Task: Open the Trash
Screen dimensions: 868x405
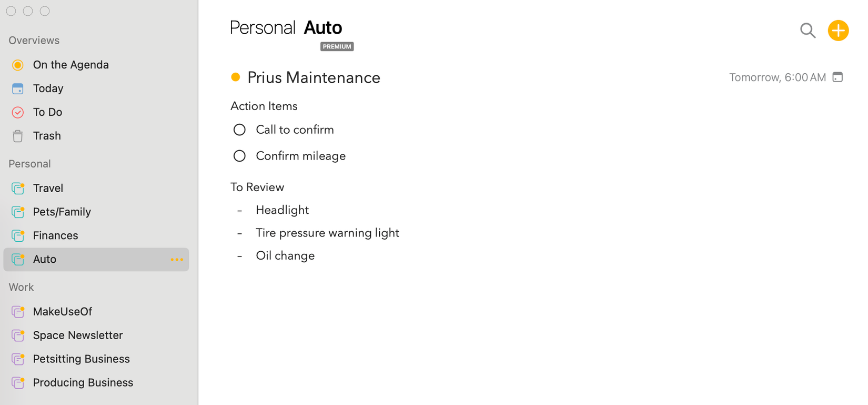Action: tap(47, 136)
